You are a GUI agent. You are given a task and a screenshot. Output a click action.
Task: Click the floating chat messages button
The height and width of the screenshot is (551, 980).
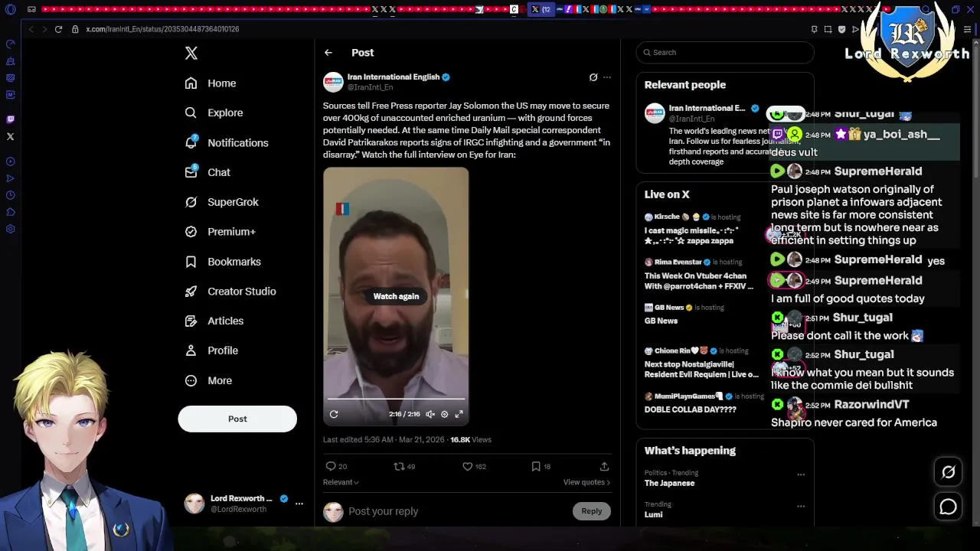[948, 507]
